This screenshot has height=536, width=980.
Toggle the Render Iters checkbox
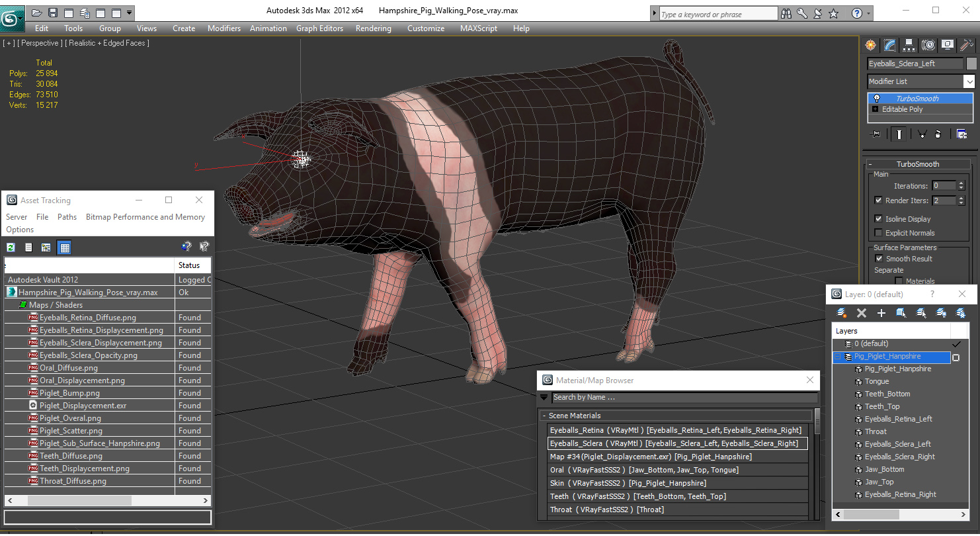pyautogui.click(x=878, y=201)
